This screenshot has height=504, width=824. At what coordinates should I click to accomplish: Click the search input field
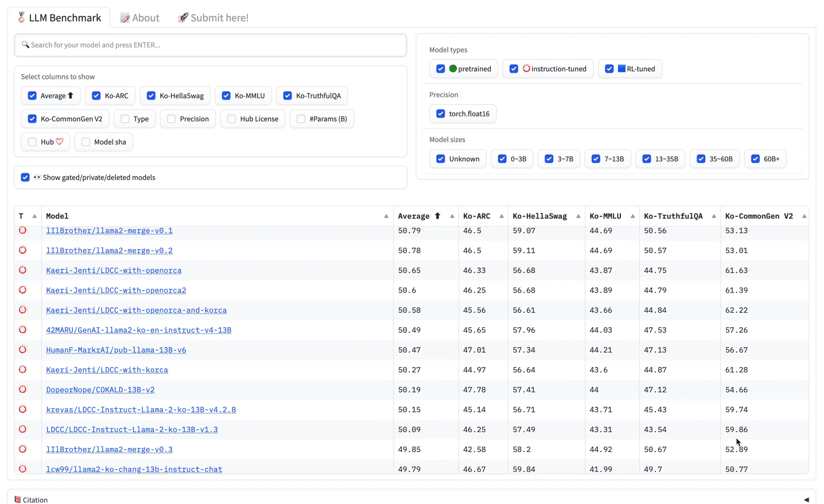pyautogui.click(x=210, y=44)
